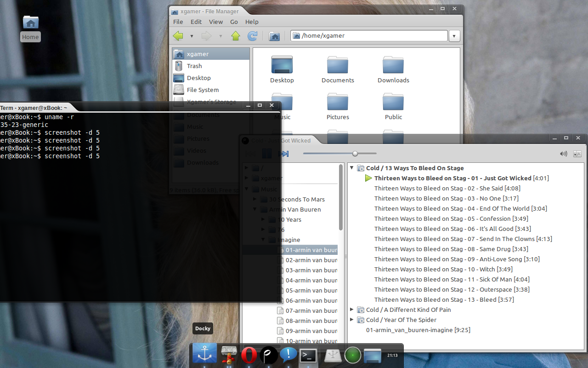Viewport: 588px width, 368px height.
Task: Open the Help menu in File Manager
Action: [252, 22]
